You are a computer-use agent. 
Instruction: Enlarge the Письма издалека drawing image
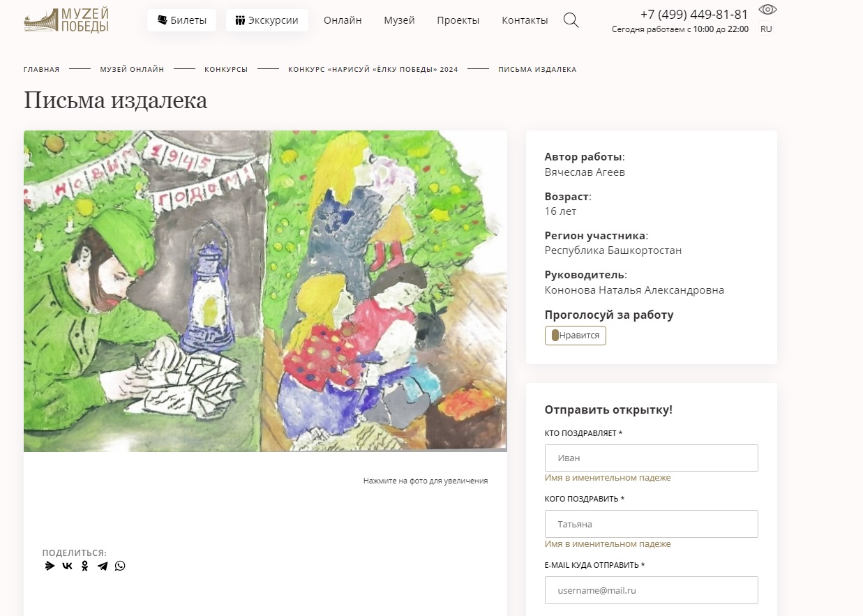[265, 291]
